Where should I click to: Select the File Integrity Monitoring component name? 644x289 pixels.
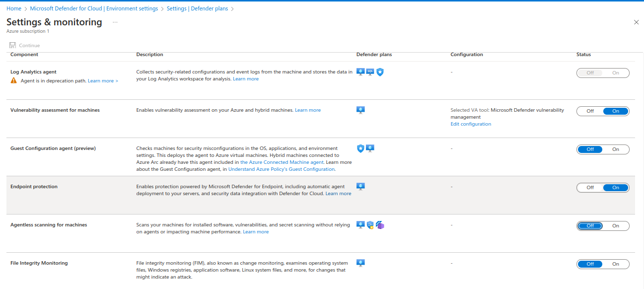click(x=39, y=263)
